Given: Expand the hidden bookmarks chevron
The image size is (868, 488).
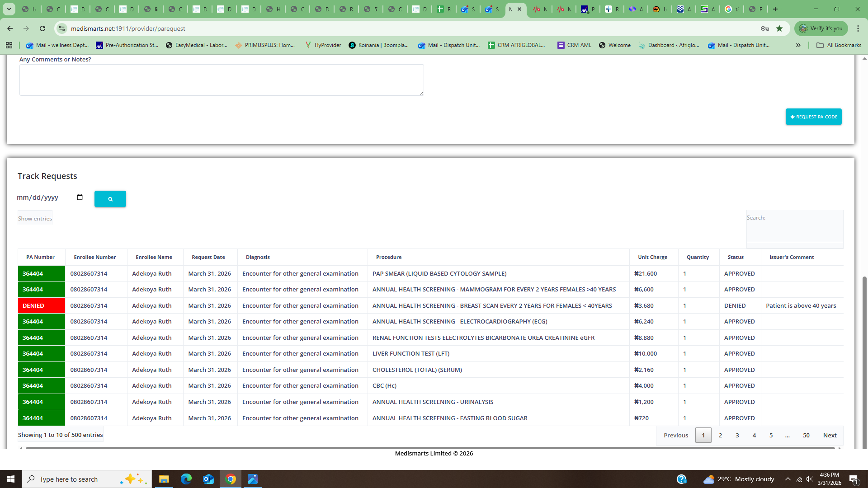Looking at the screenshot, I should [x=798, y=45].
